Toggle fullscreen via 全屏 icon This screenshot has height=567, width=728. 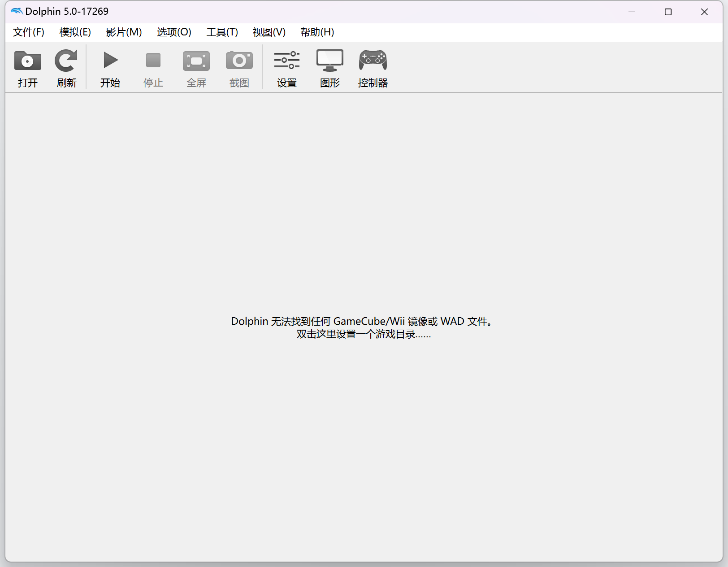(x=196, y=61)
